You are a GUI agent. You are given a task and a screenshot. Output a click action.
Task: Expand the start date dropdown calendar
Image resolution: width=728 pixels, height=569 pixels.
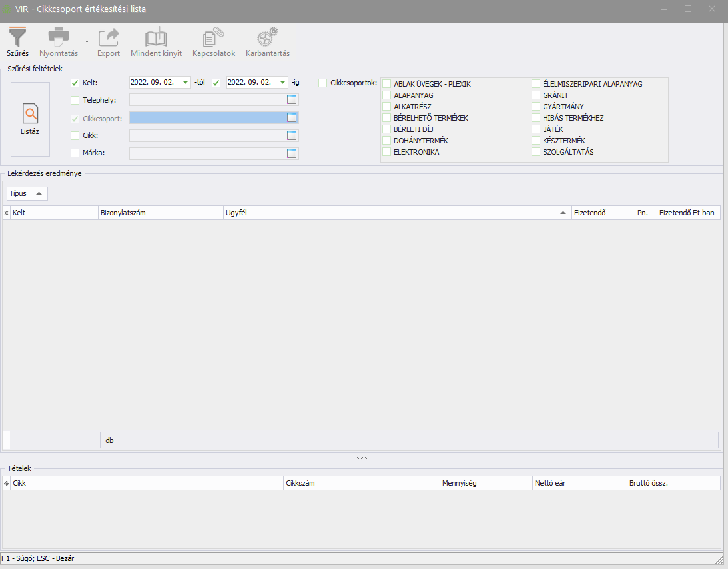185,83
